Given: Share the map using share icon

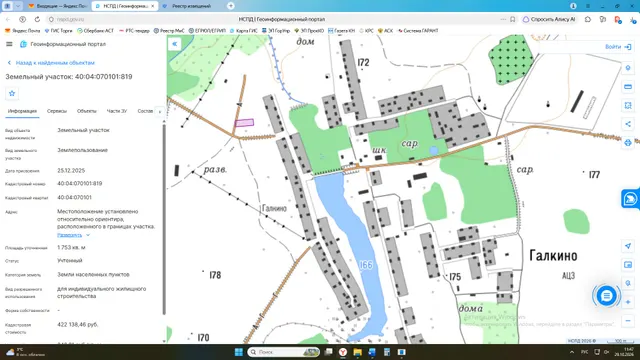Looking at the screenshot, I should pos(628,124).
